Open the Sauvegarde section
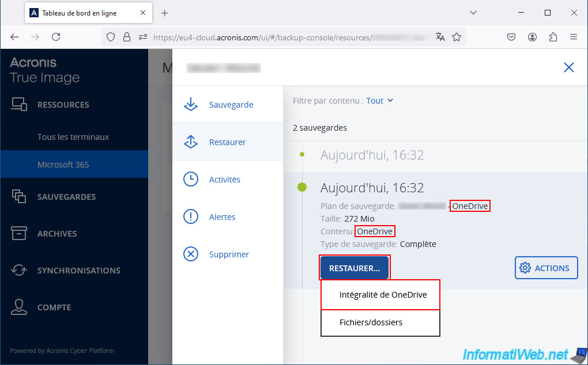This screenshot has width=588, height=365. point(228,104)
